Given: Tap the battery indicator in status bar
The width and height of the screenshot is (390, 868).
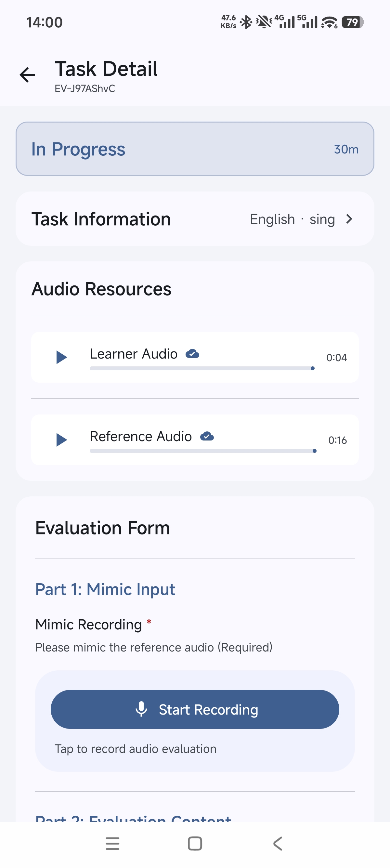Looking at the screenshot, I should tap(353, 22).
